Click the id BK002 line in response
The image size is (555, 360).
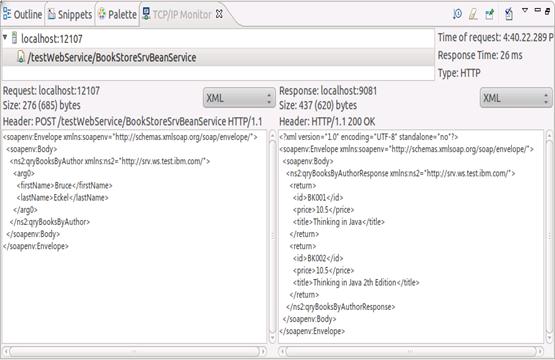[318, 258]
